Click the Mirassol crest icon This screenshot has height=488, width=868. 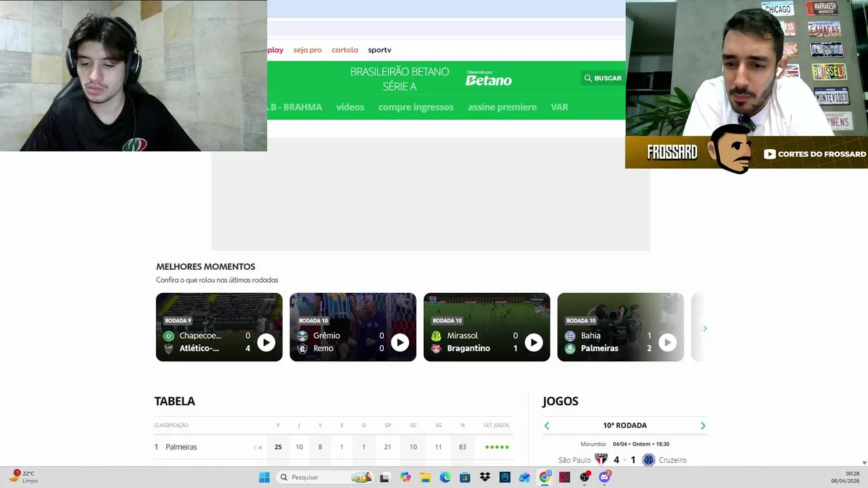click(x=436, y=336)
